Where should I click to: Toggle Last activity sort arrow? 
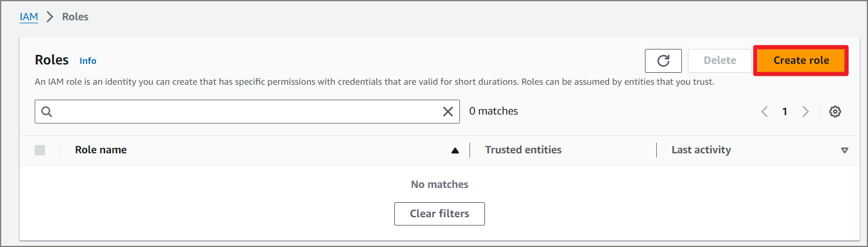pyautogui.click(x=844, y=150)
